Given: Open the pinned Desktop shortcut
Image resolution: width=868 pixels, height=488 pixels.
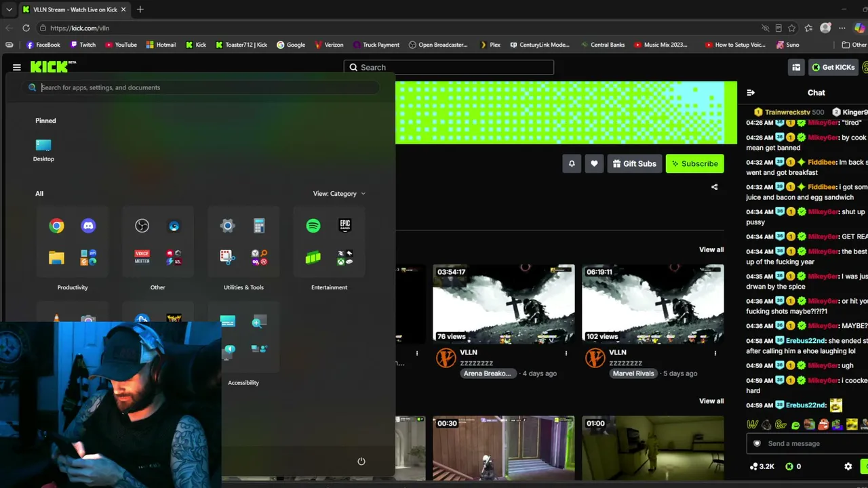Looking at the screenshot, I should (43, 150).
